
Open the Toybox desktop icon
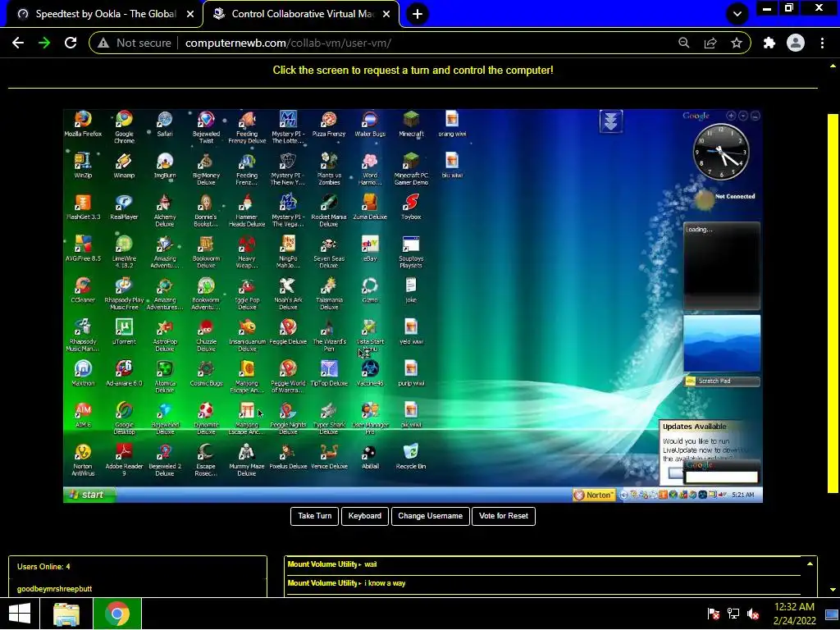[x=411, y=208]
